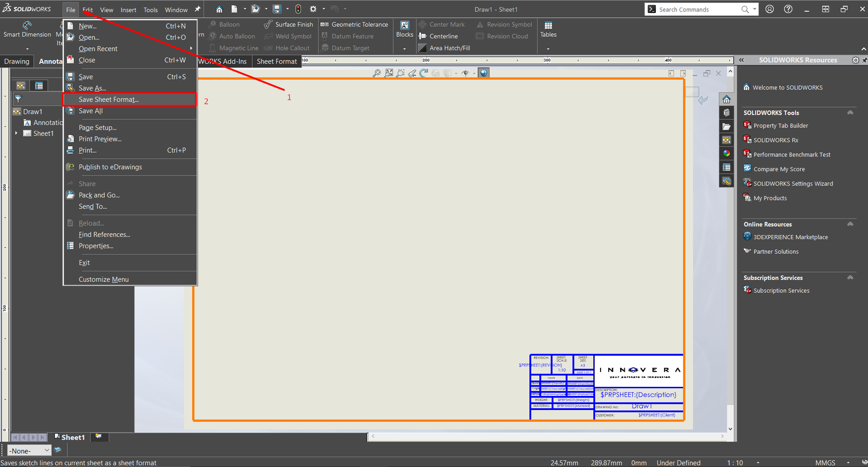Click the Centerline tool icon
Image resolution: width=868 pixels, height=467 pixels.
(423, 36)
